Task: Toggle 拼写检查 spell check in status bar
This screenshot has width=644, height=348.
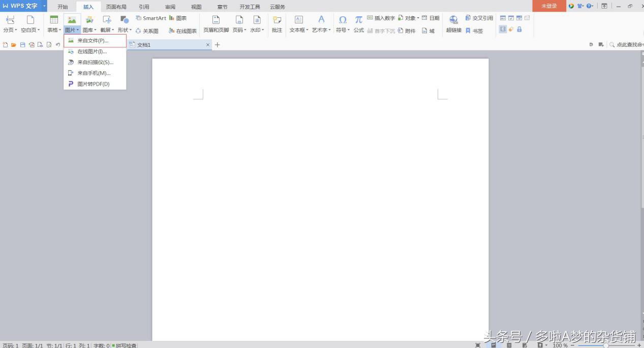Action: pyautogui.click(x=125, y=345)
